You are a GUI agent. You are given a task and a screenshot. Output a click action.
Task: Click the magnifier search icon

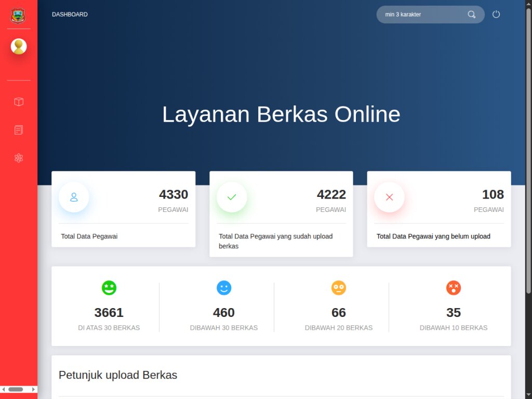(x=471, y=15)
